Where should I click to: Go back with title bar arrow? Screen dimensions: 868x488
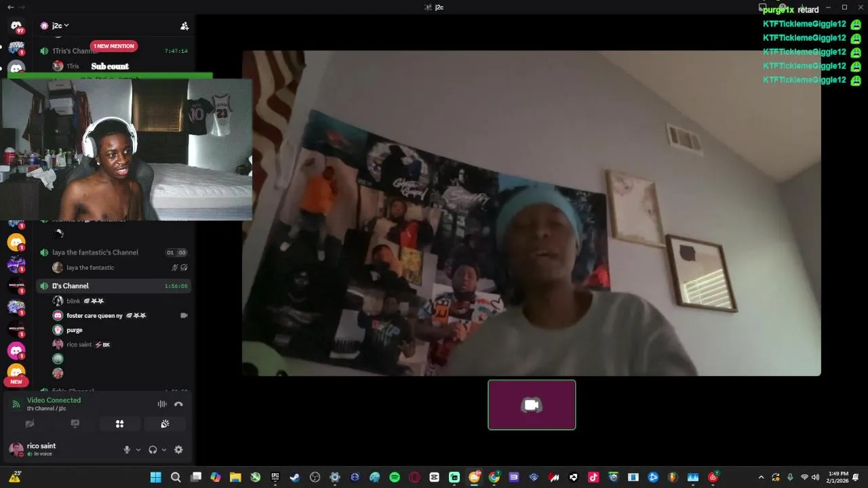click(x=10, y=7)
